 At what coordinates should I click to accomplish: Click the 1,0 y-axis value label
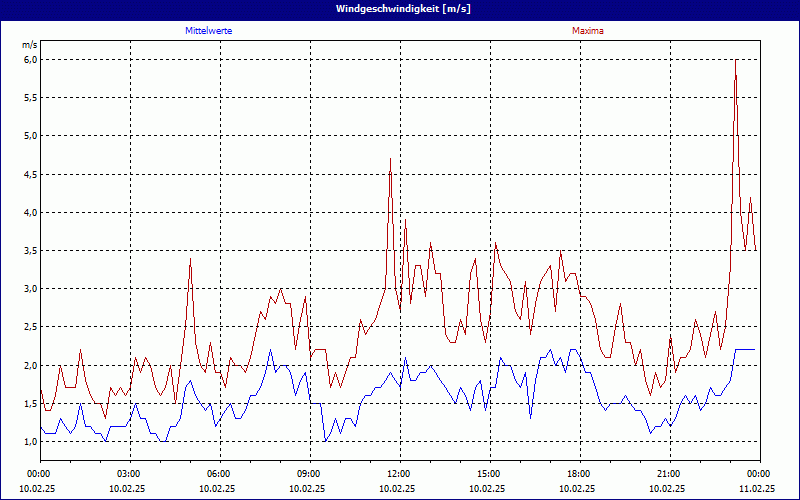coord(30,442)
